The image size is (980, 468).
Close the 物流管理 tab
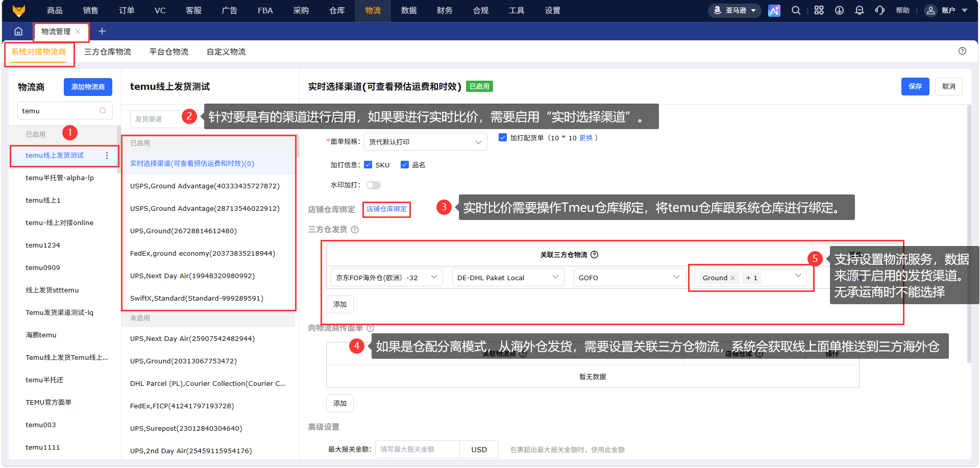click(x=78, y=31)
